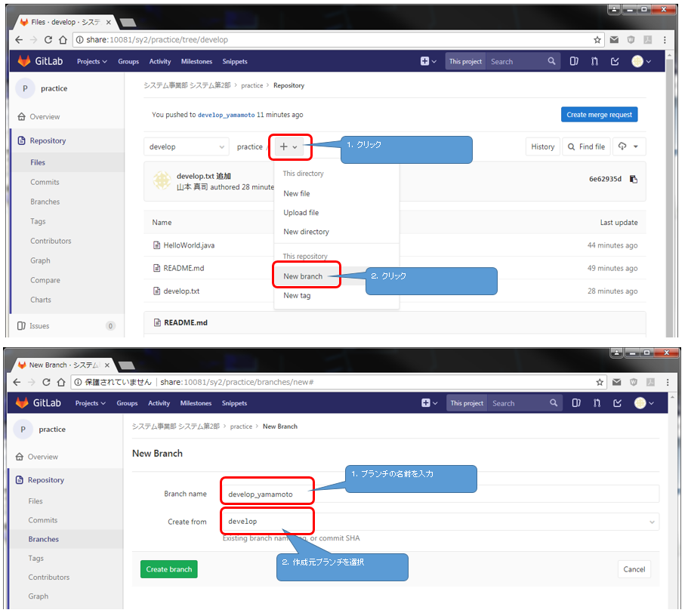
Task: Click the search magnifier icon on the New Branch page
Action: point(554,403)
